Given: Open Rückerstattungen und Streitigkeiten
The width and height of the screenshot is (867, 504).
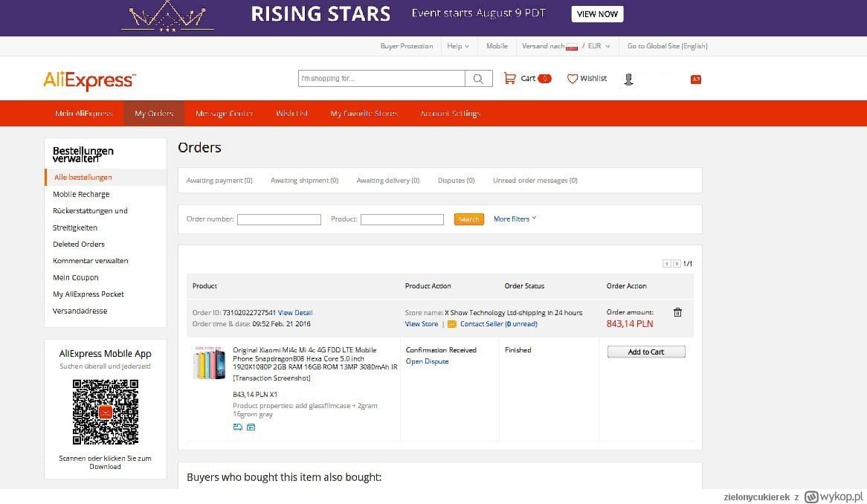Looking at the screenshot, I should tap(90, 219).
